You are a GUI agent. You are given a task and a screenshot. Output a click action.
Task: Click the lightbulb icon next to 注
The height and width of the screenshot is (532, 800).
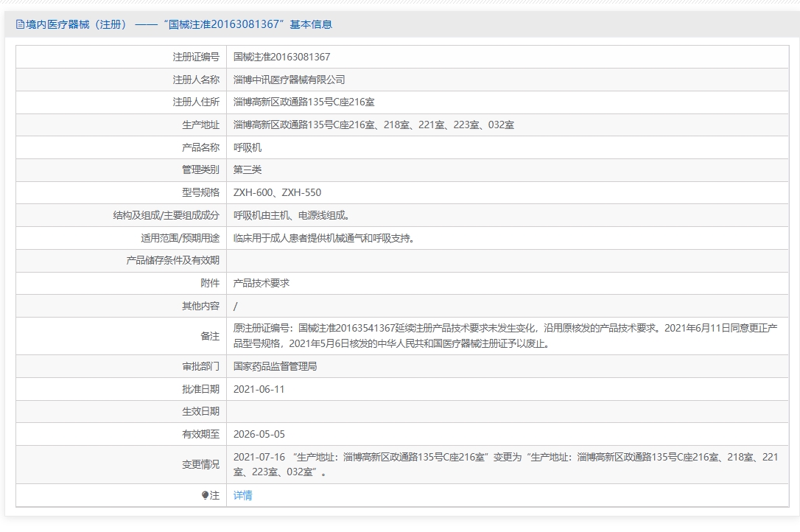pos(205,495)
